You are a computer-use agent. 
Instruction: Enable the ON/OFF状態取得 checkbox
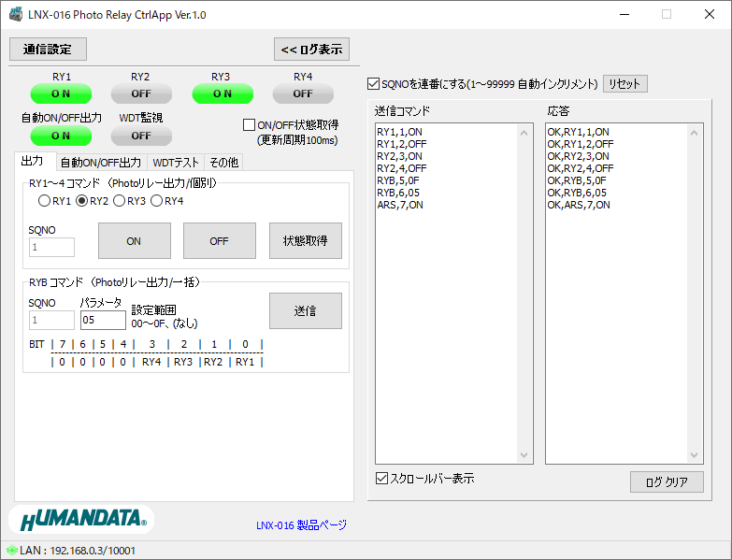coord(250,125)
